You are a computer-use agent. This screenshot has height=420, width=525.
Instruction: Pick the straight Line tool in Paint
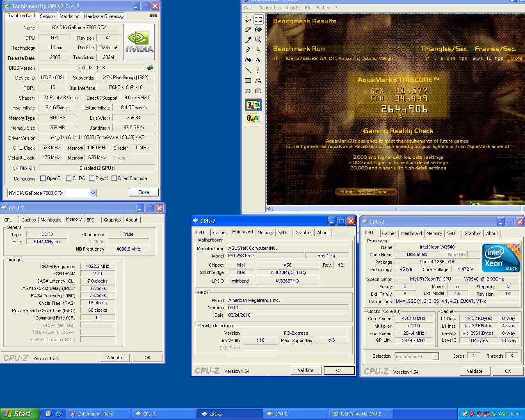coord(248,71)
